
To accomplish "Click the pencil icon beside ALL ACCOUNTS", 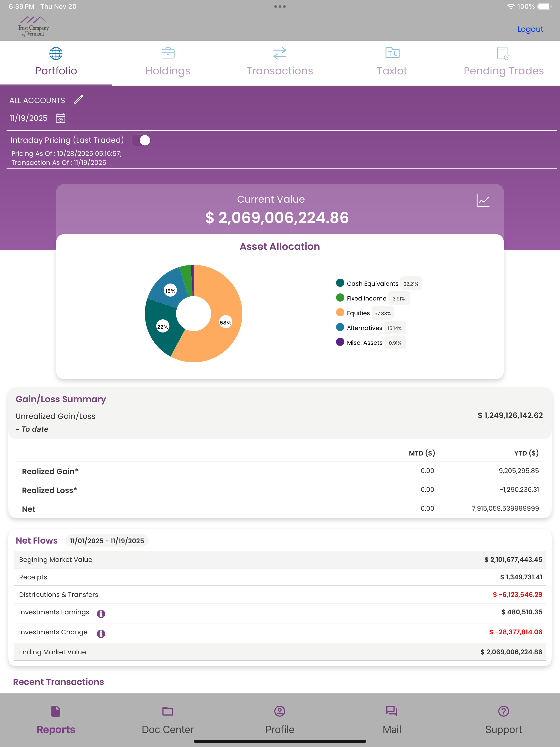I will (78, 100).
